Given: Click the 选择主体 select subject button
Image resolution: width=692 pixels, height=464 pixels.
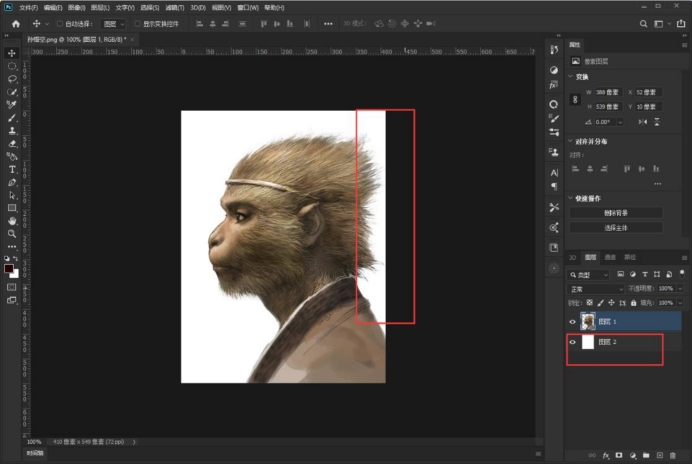Looking at the screenshot, I should click(616, 228).
